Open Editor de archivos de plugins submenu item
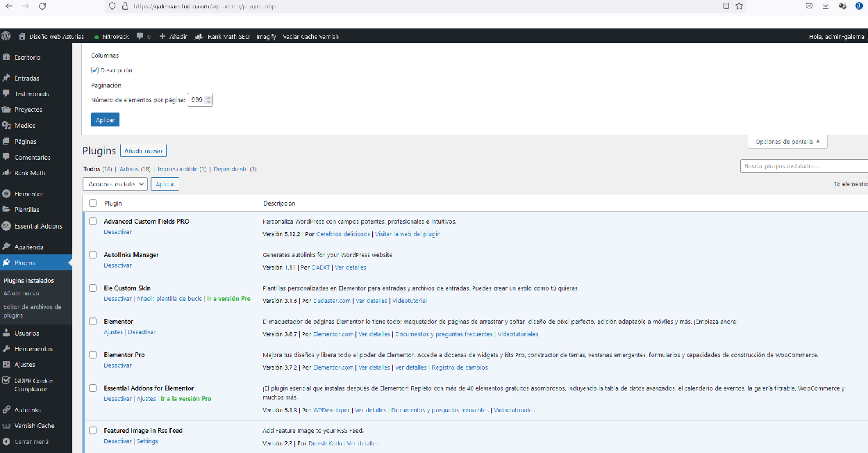Image resolution: width=868 pixels, height=453 pixels. [33, 311]
